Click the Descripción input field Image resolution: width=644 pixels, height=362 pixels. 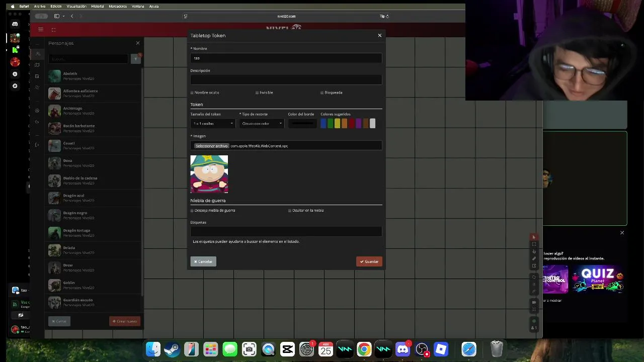[286, 79]
